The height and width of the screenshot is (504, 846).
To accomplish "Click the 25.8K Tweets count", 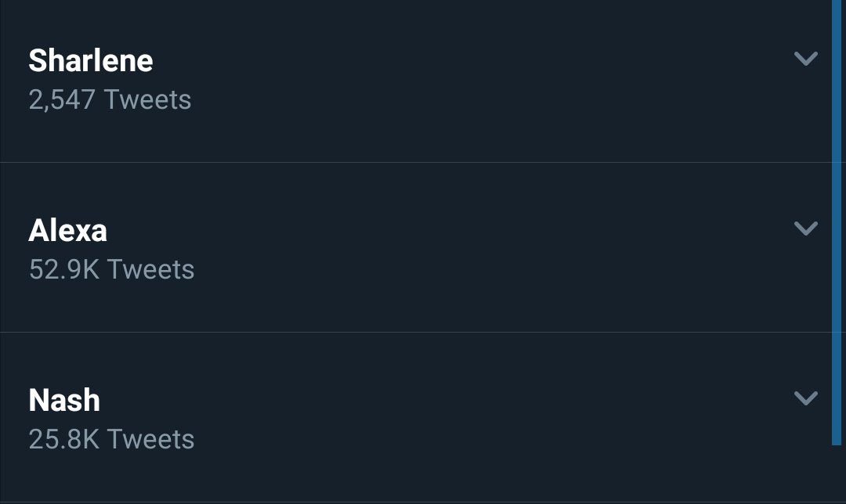I will (112, 439).
